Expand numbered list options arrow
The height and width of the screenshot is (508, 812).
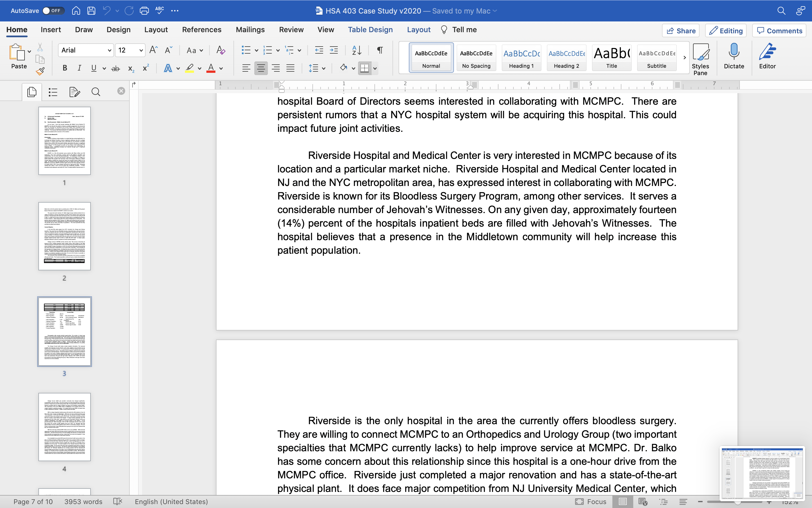[278, 51]
